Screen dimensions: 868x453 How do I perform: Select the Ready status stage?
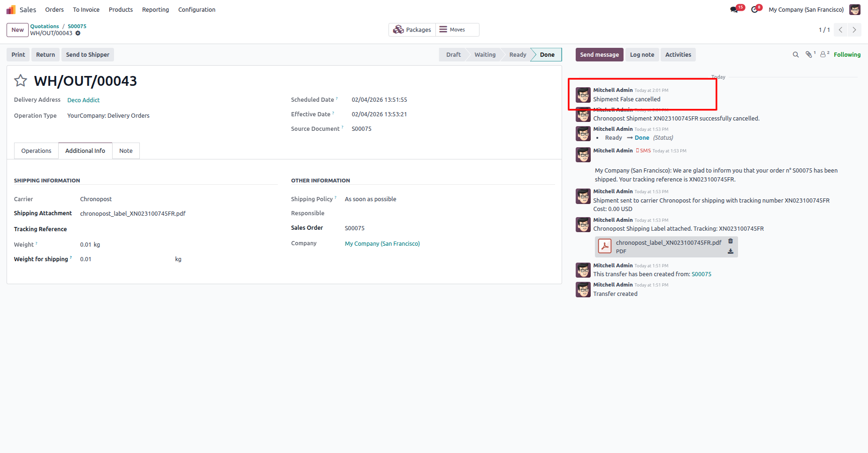tap(518, 55)
